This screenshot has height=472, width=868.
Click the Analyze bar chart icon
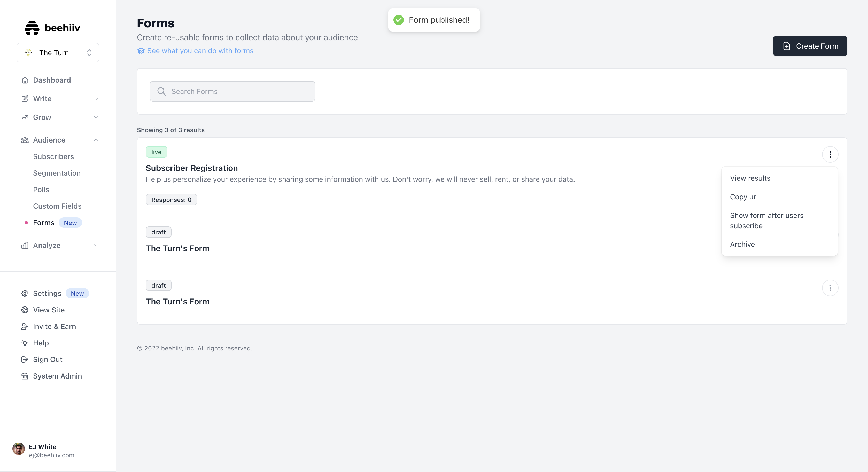25,246
